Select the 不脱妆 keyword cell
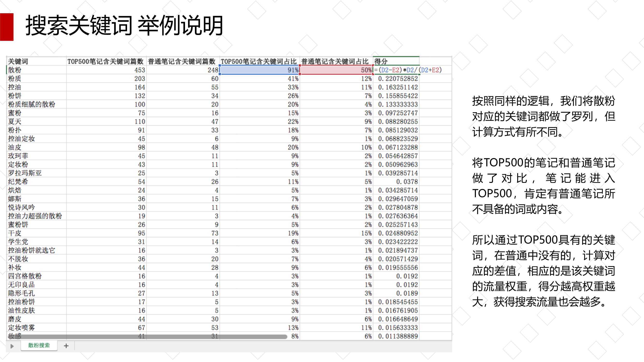This screenshot has height=362, width=644. pyautogui.click(x=36, y=259)
